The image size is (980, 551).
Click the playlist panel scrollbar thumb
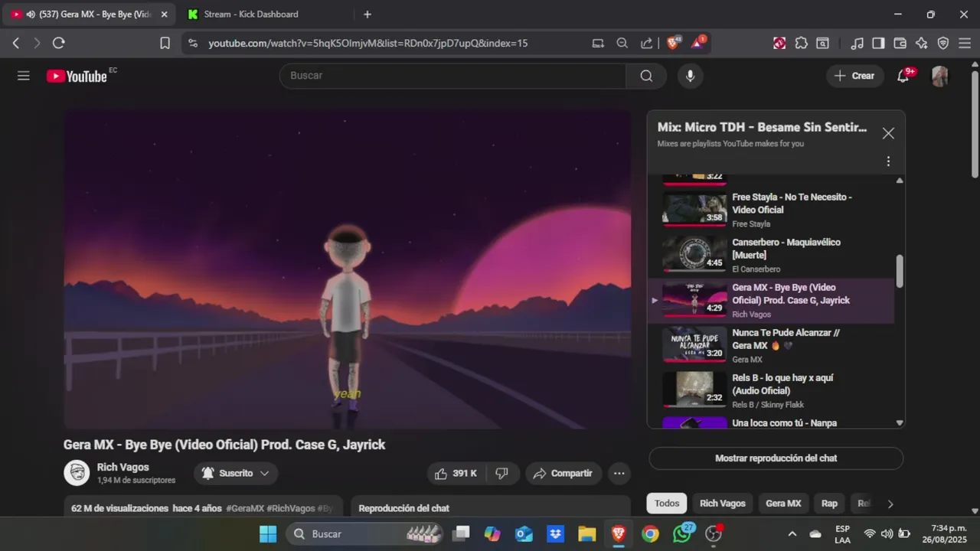(x=900, y=272)
